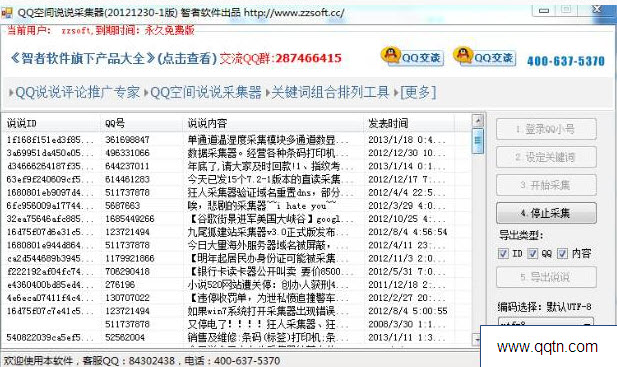
Task: Click the application icon in the title bar
Action: pyautogui.click(x=7, y=12)
